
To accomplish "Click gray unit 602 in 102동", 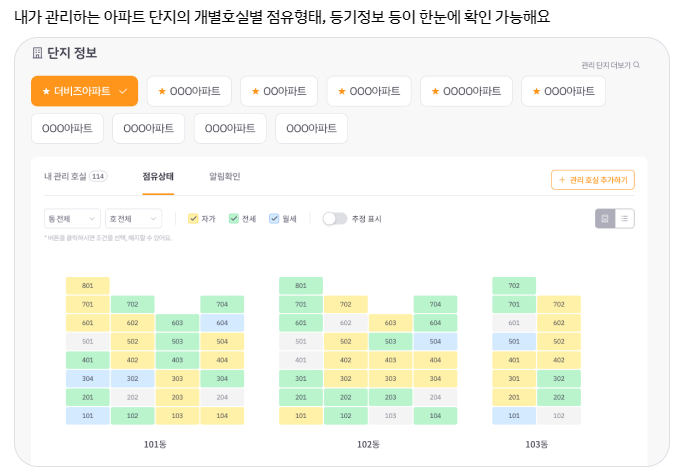I will pyautogui.click(x=346, y=323).
